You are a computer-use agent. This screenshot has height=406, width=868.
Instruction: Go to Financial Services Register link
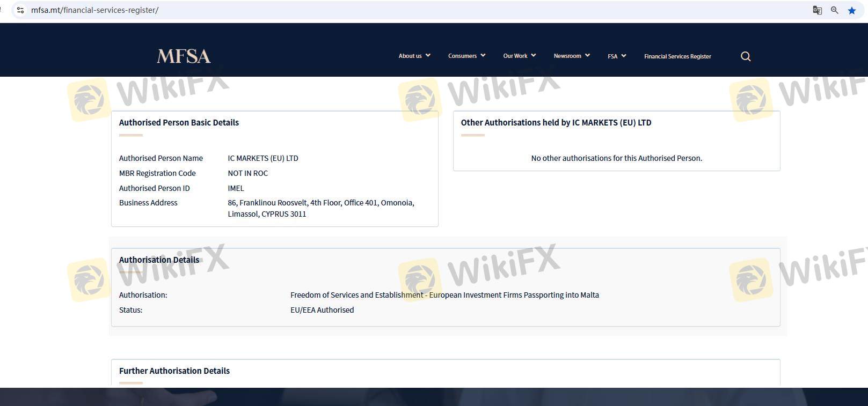pyautogui.click(x=677, y=56)
